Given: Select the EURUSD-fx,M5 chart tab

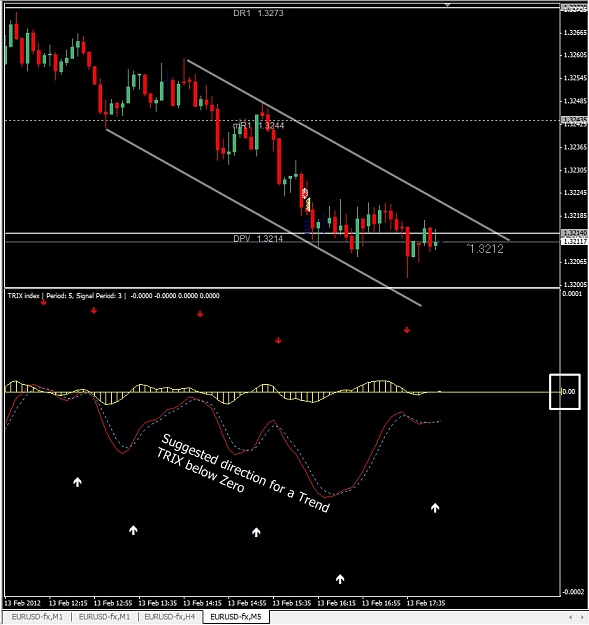Looking at the screenshot, I should (x=236, y=617).
